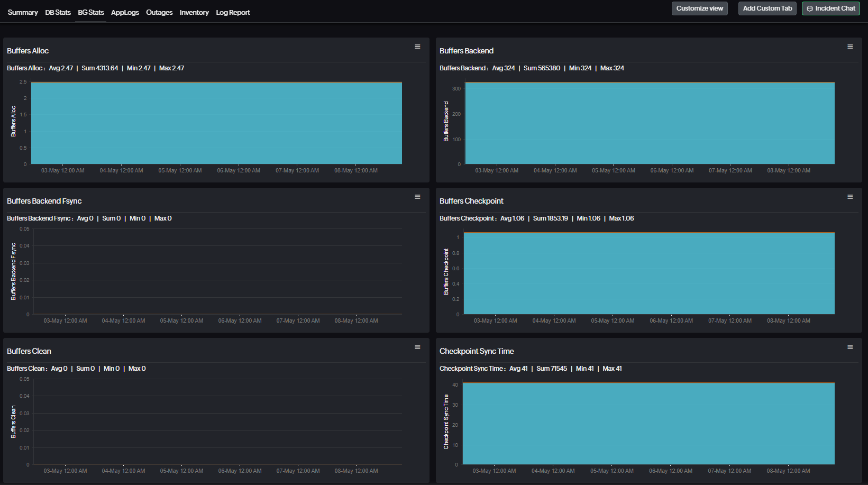Open the Log Report tab
This screenshot has height=485, width=868.
233,12
